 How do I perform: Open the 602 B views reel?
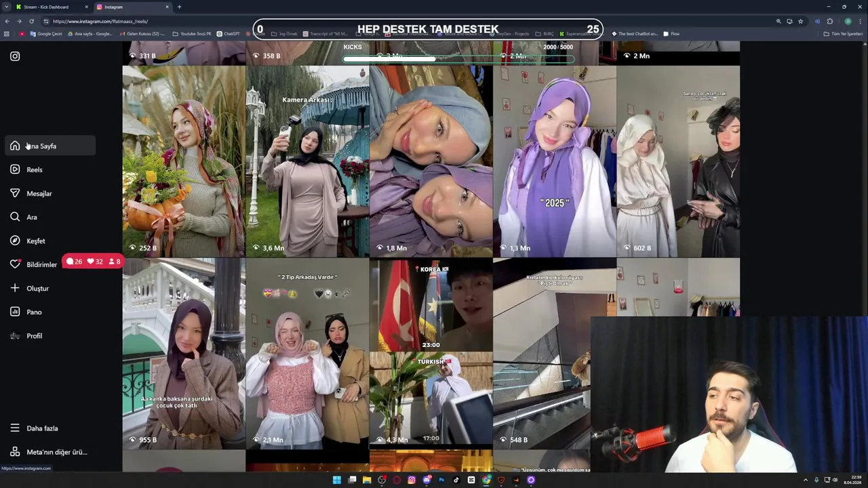click(678, 161)
